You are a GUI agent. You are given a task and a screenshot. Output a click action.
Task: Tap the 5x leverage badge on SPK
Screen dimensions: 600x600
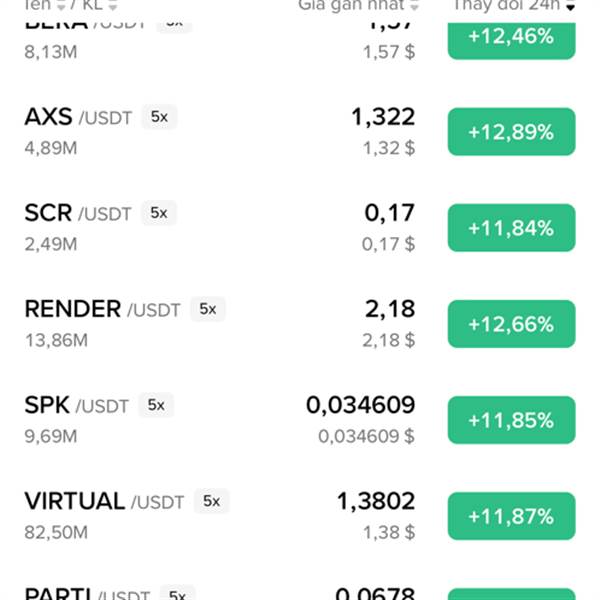click(156, 405)
